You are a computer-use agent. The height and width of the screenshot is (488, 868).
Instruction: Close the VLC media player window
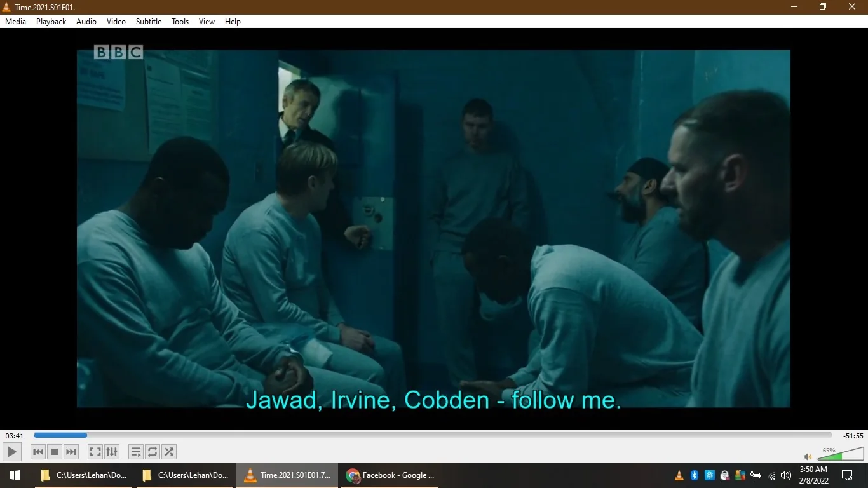853,7
